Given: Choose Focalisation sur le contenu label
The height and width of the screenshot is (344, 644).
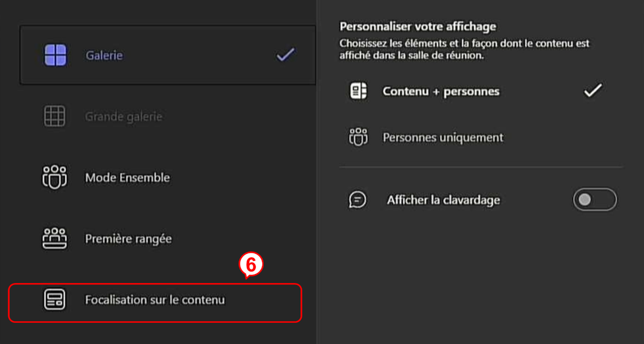Looking at the screenshot, I should click(x=155, y=300).
